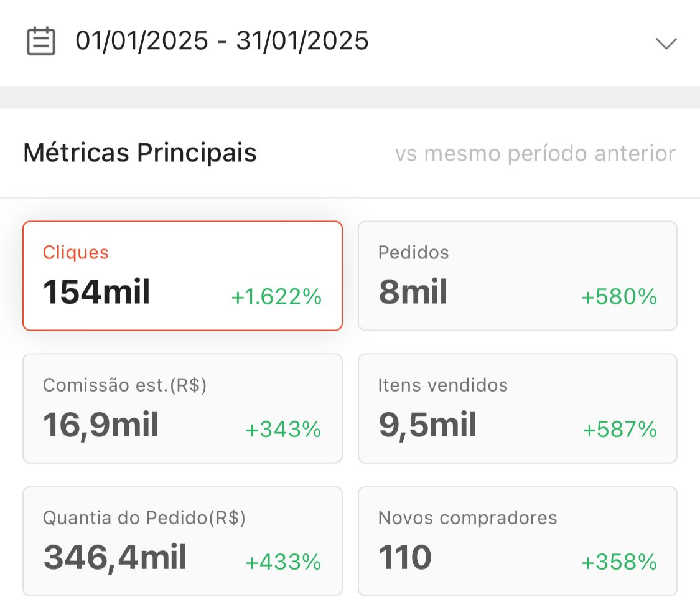Screen dimensions: 700x607
Task: Click the vs mesmo período anterior label
Action: pyautogui.click(x=535, y=153)
